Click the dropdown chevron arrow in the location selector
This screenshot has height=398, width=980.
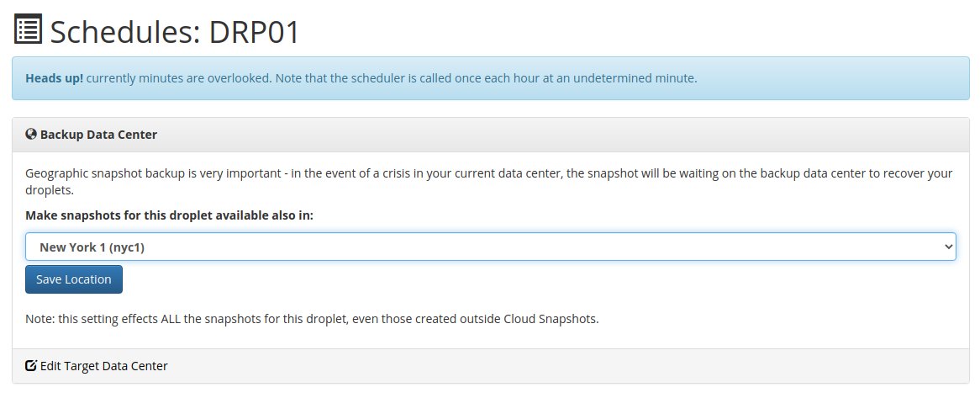948,247
